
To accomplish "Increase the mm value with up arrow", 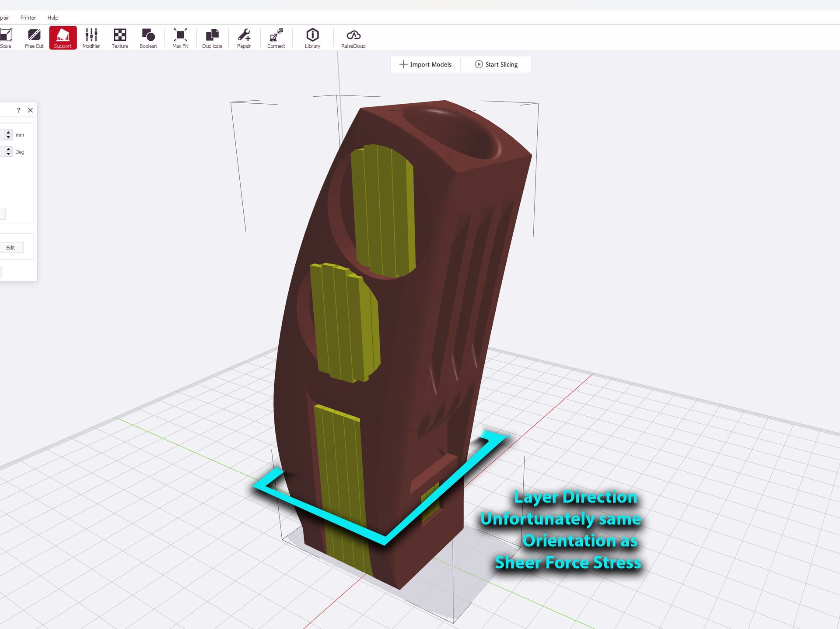I will 8,132.
